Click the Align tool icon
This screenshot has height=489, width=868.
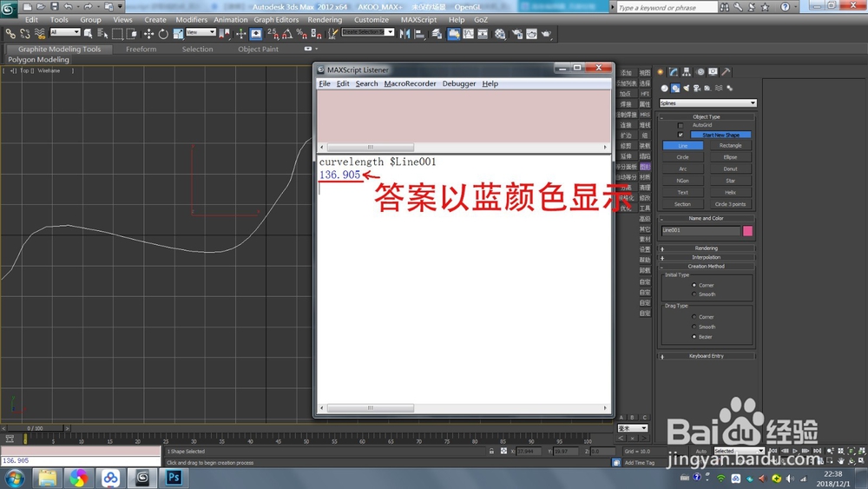point(419,34)
